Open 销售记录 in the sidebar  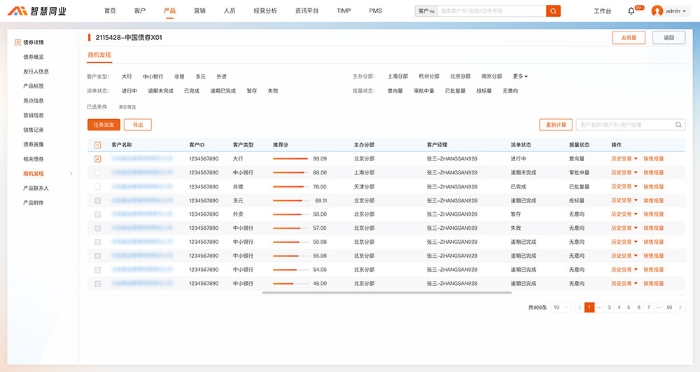tap(33, 130)
